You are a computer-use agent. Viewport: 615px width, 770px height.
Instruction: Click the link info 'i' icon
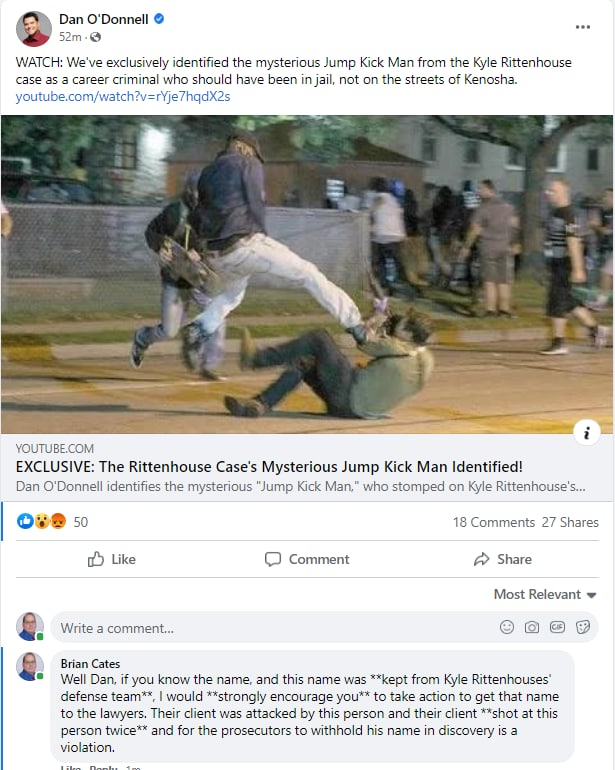click(587, 433)
